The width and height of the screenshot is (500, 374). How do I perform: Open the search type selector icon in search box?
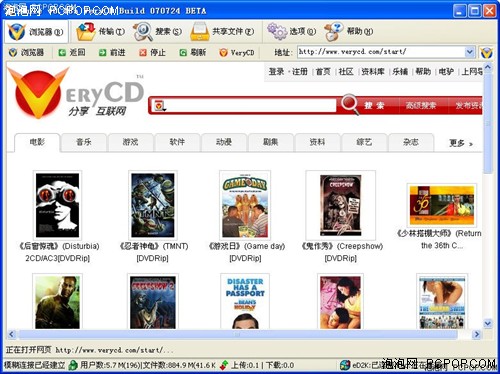(160, 106)
